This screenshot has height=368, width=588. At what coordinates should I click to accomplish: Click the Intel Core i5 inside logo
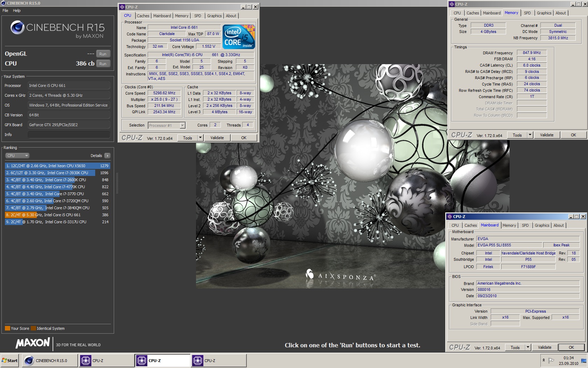click(239, 37)
